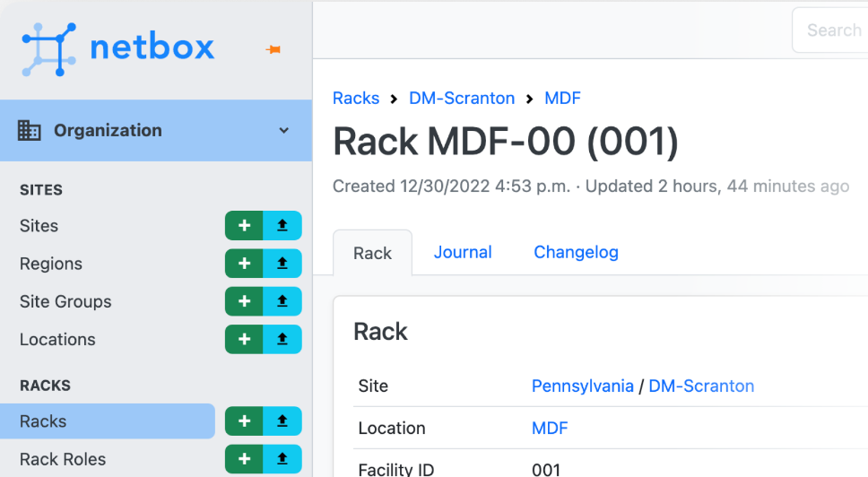Viewport: 868px width, 477px height.
Task: Follow the Pennsylvania region link
Action: pos(582,386)
